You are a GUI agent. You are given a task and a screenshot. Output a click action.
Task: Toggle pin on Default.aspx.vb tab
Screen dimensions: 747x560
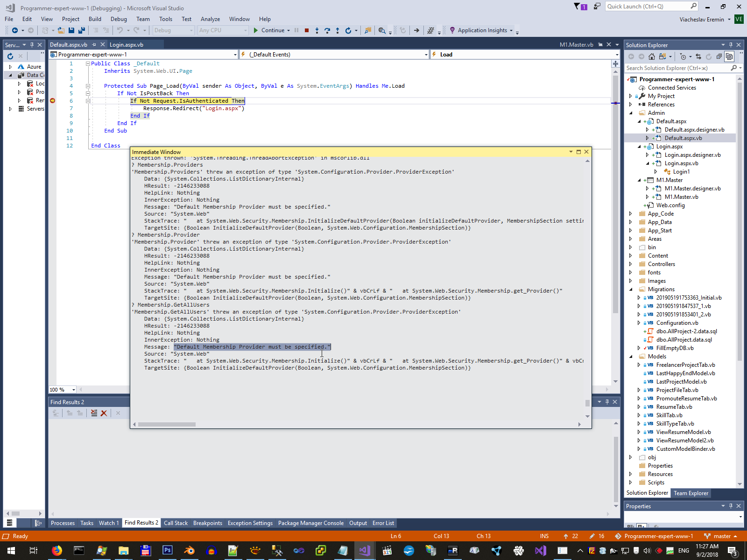click(x=94, y=45)
